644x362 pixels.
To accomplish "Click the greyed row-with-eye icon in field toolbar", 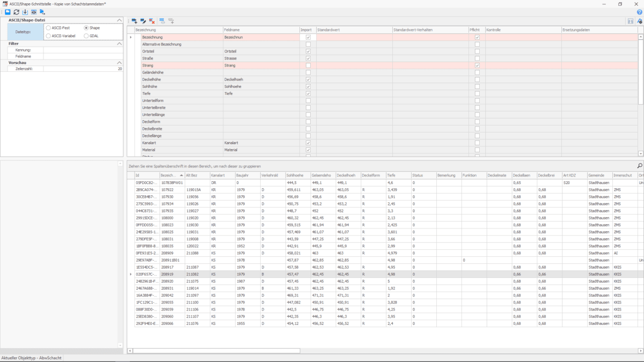I will tap(162, 21).
